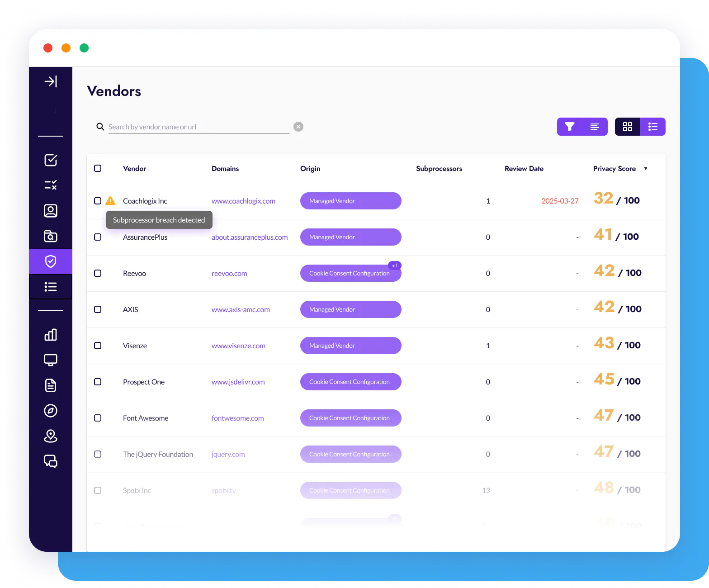
Task: Check the Reevoo row checkbox
Action: pos(98,273)
